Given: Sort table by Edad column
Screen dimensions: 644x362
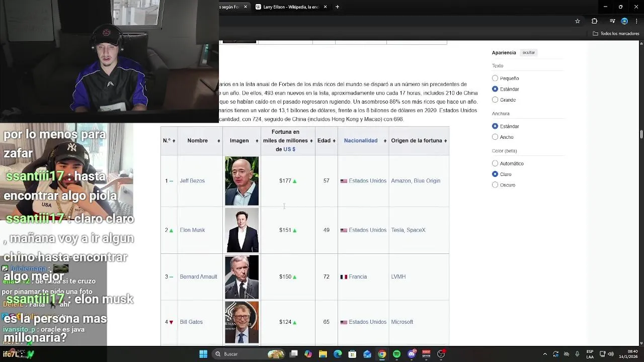Looking at the screenshot, I should [x=327, y=141].
